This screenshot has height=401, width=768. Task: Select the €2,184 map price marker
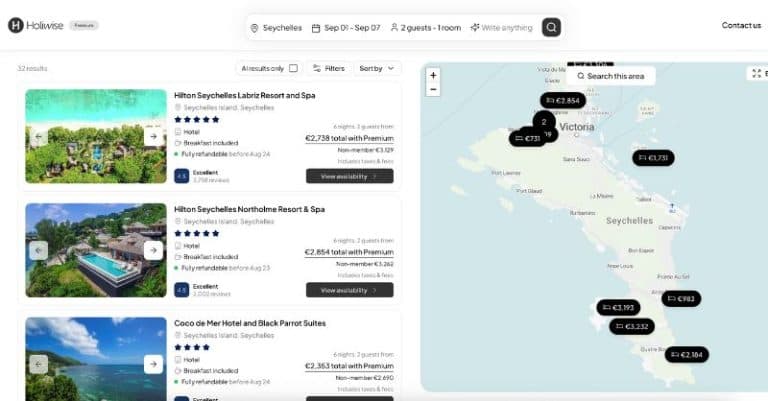coord(687,354)
